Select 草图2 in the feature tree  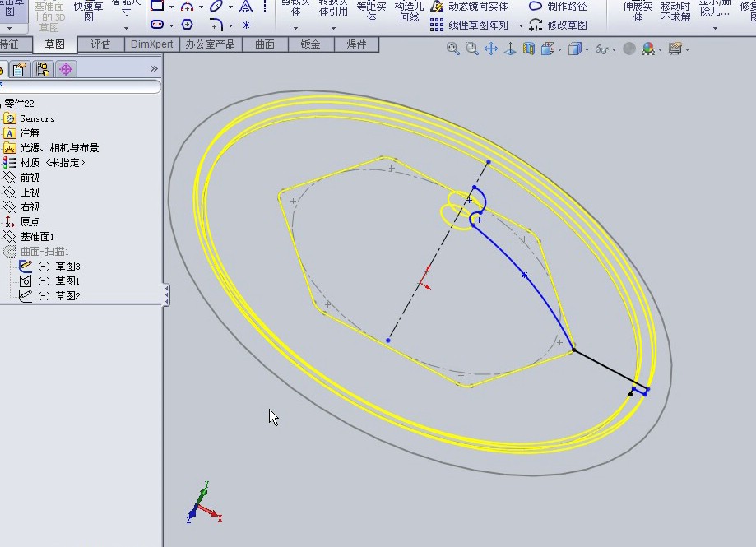coord(49,296)
